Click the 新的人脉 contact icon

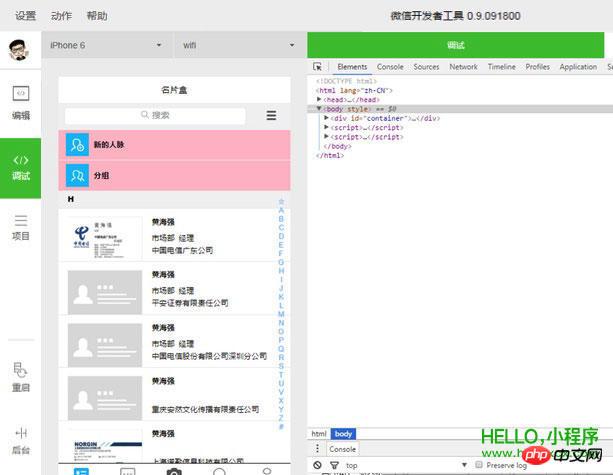[77, 145]
